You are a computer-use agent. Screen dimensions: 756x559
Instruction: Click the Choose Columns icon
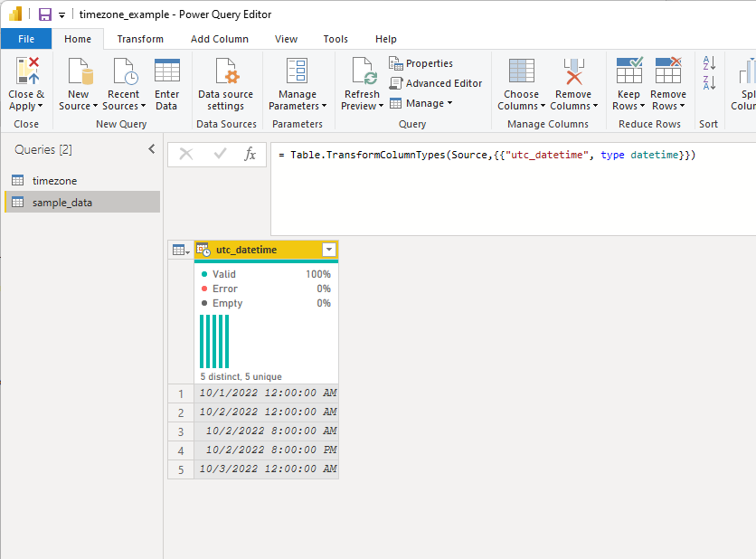click(x=521, y=71)
